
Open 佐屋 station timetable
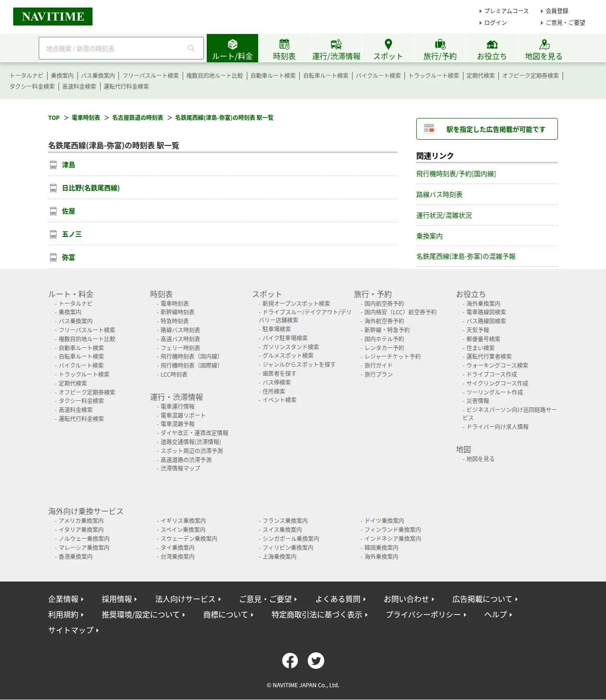[68, 211]
